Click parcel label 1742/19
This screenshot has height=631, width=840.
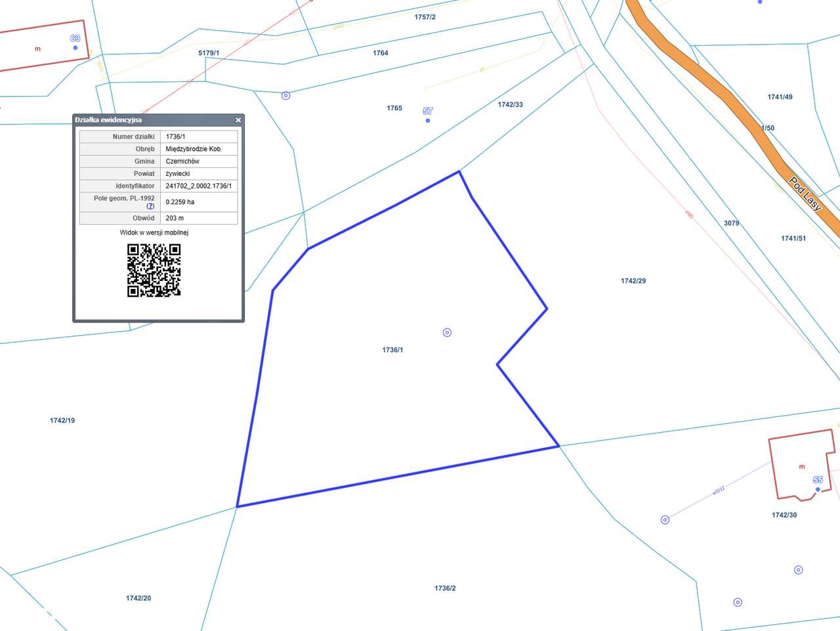point(62,420)
